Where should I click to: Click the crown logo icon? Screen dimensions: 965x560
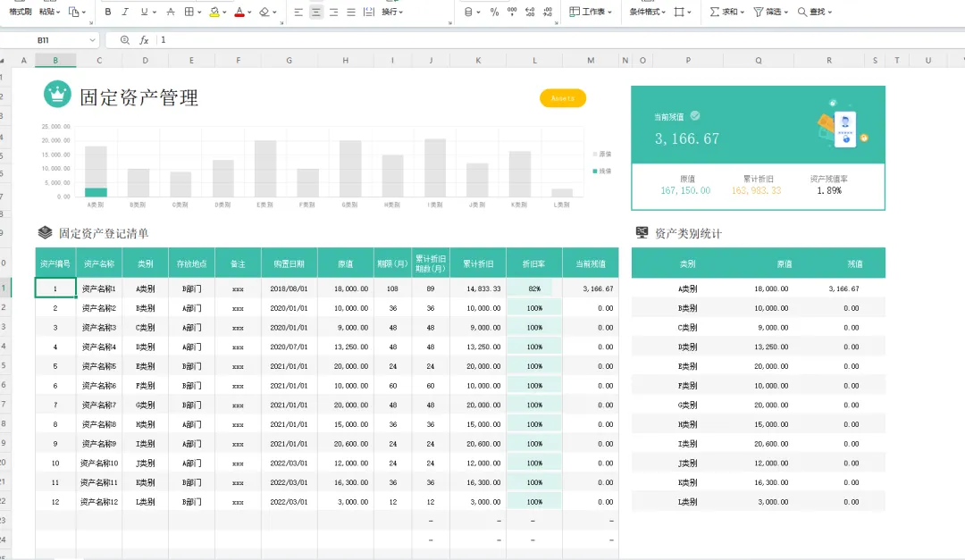pyautogui.click(x=57, y=94)
